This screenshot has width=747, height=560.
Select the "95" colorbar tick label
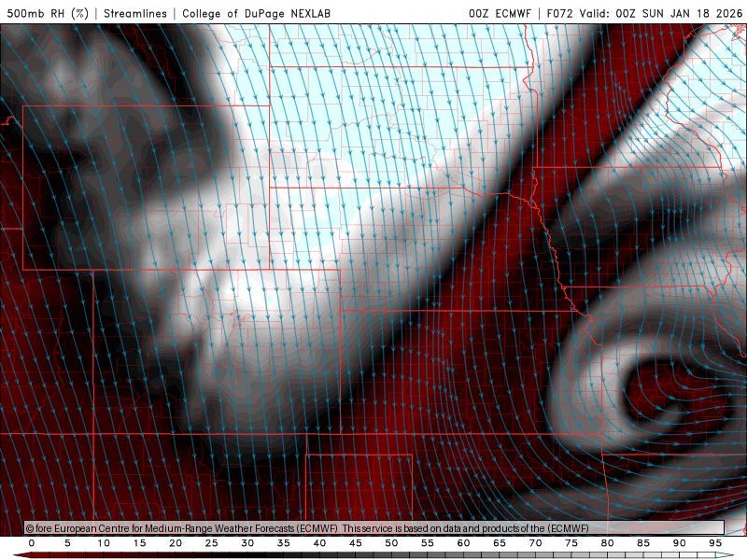tap(715, 543)
